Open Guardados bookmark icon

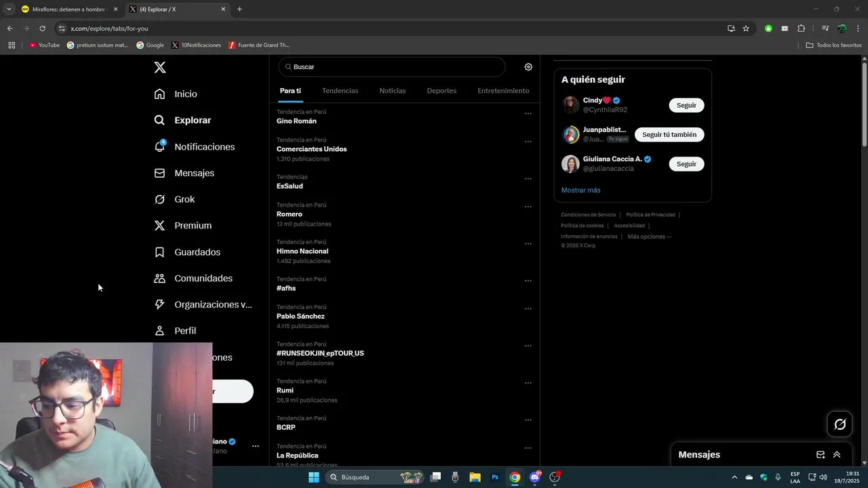159,252
